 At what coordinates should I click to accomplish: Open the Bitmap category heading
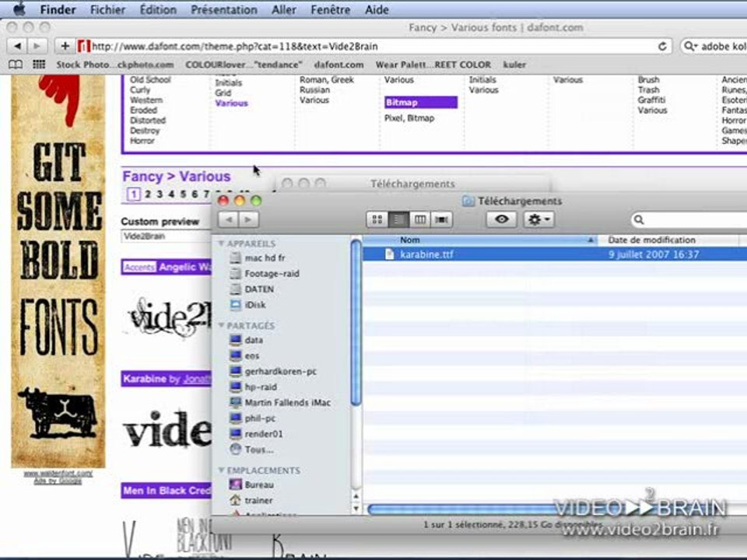[x=421, y=103]
